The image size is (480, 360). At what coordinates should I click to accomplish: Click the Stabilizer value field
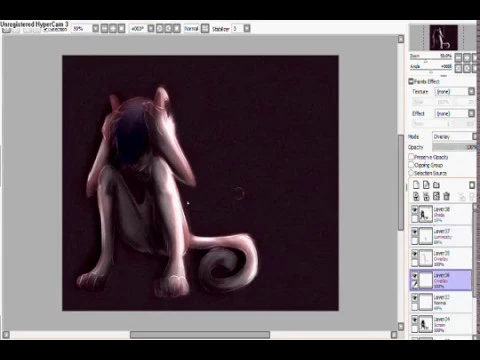click(x=237, y=29)
